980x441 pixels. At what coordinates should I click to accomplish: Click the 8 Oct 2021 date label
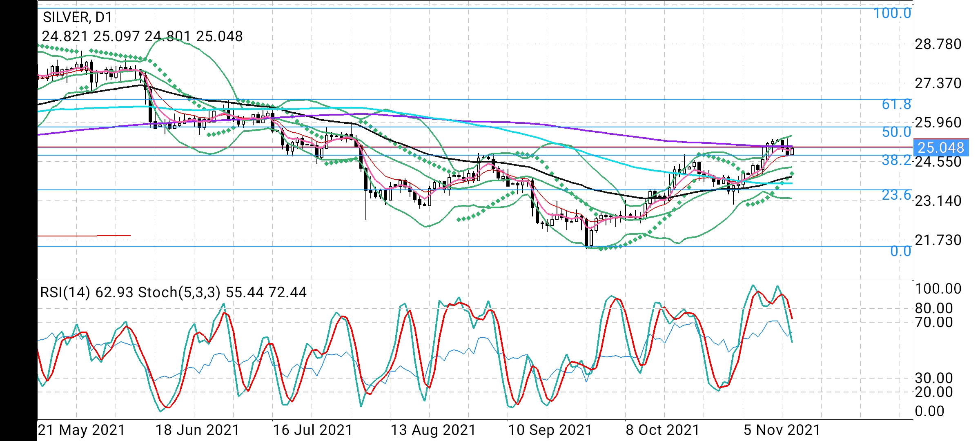663,430
